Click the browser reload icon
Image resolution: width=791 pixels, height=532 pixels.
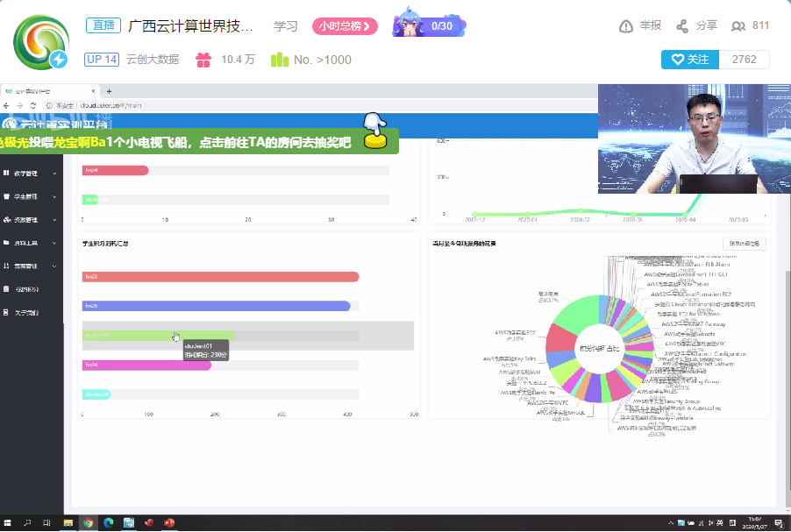click(x=33, y=105)
